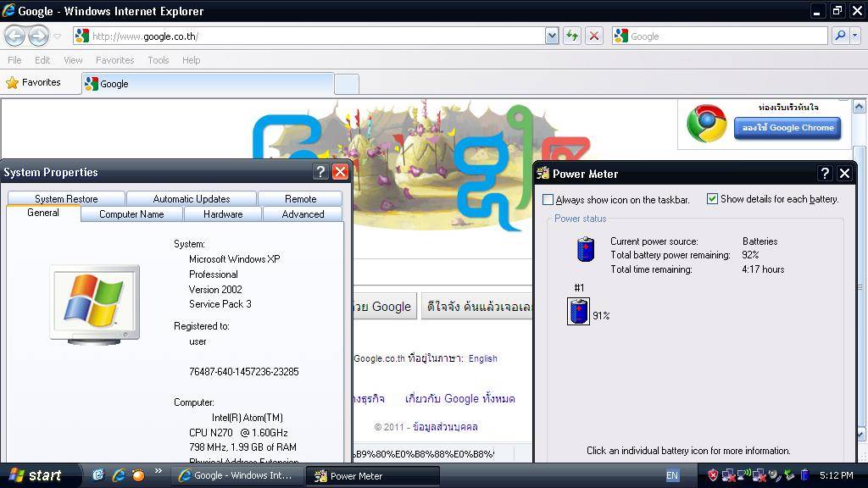
Task: Click battery #1 icon for details
Action: coord(579,312)
